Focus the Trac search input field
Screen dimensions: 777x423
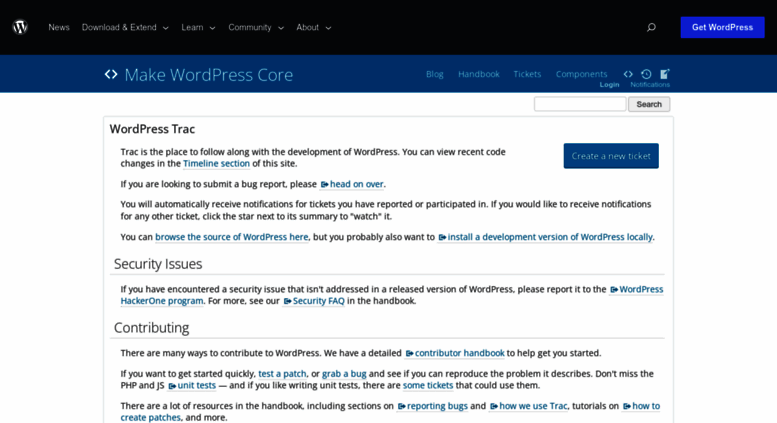pos(580,104)
